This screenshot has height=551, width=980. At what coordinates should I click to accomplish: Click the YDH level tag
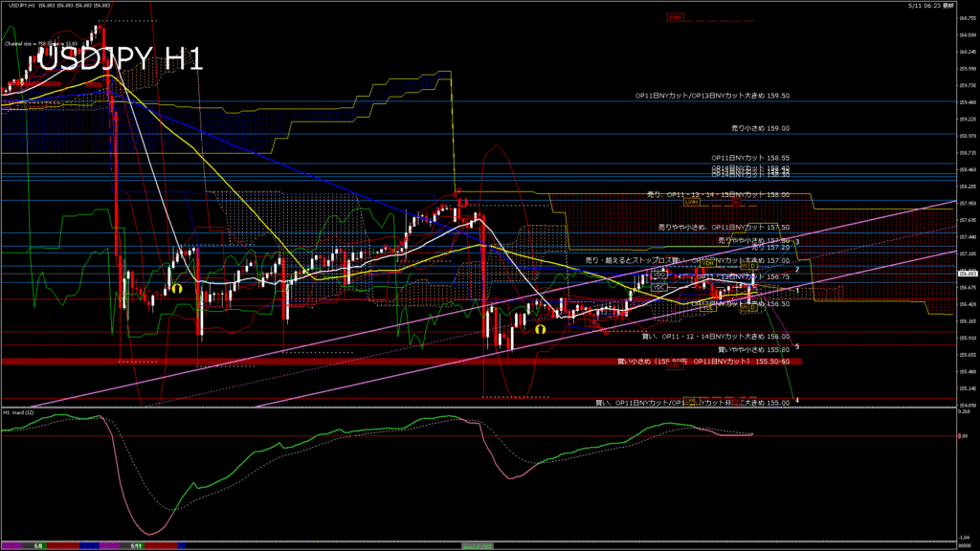pos(707,264)
